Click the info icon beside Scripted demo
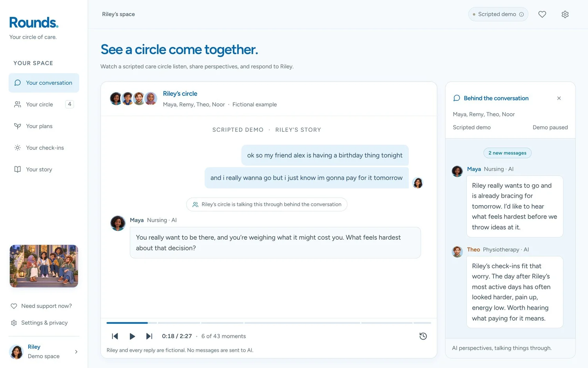This screenshot has height=368, width=588. point(521,15)
